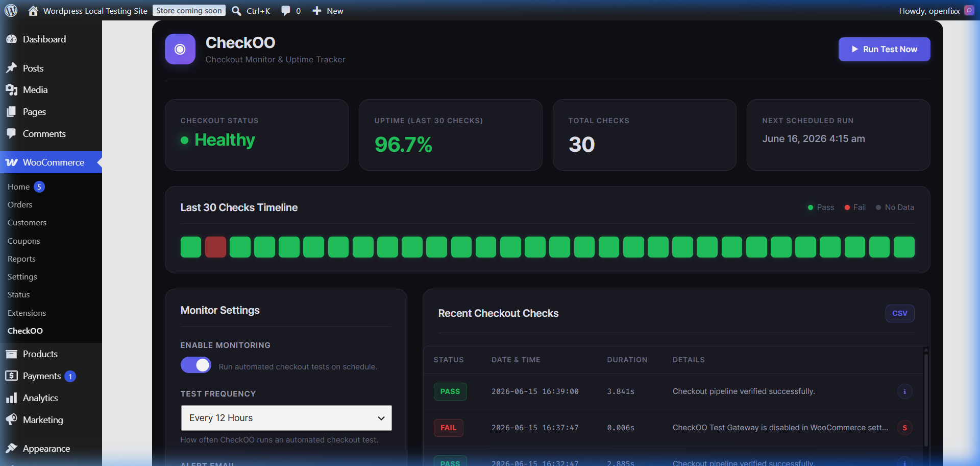Click the DURATION column header
Viewport: 980px width, 466px height.
pos(627,360)
